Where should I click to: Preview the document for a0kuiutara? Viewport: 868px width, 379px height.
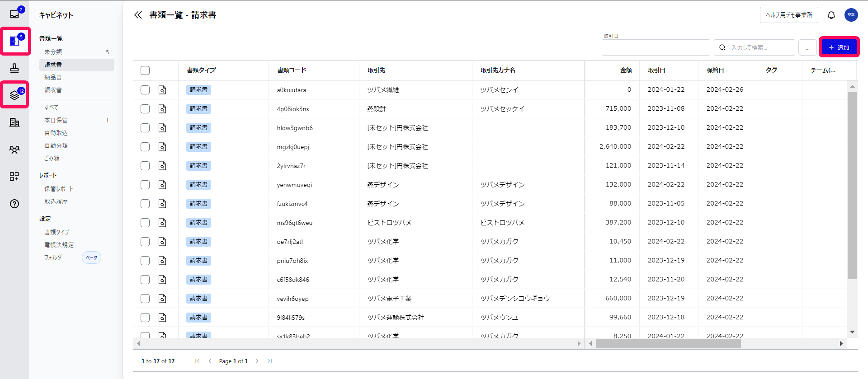pyautogui.click(x=162, y=90)
